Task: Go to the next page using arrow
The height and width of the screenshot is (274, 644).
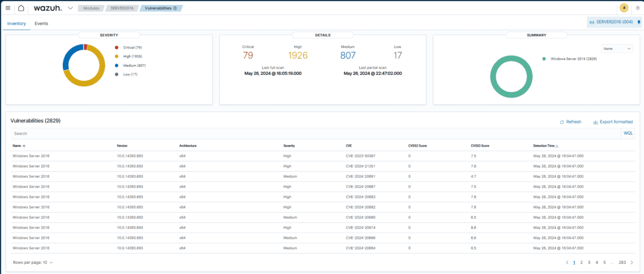Action: 631,262
